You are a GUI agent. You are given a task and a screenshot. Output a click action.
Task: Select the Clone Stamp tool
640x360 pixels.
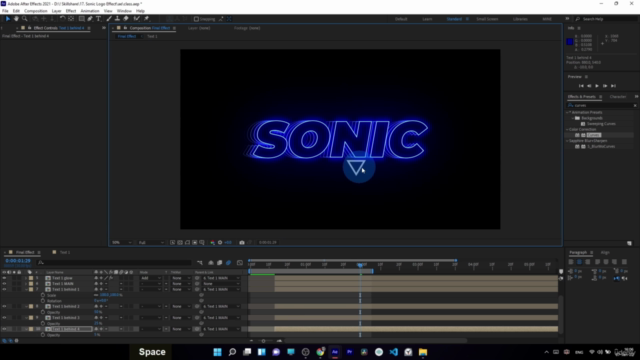click(x=117, y=19)
